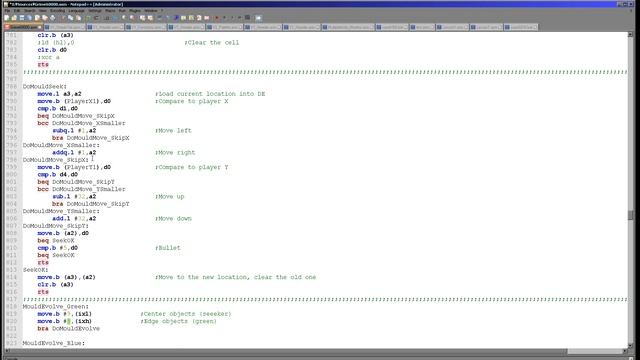This screenshot has height=360, width=640.
Task: Click the vertical scrollbar up arrow
Action: point(631,35)
